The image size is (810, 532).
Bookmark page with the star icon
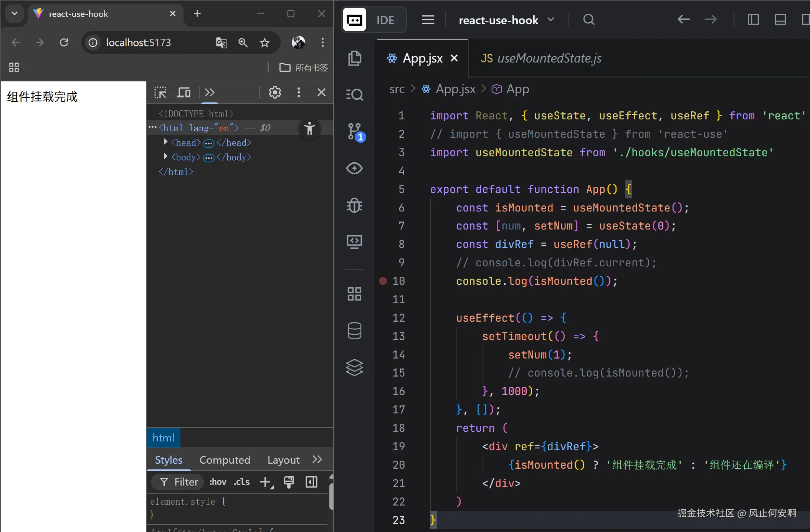[x=264, y=43]
